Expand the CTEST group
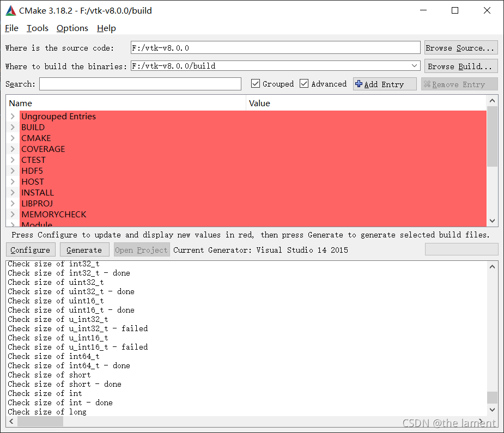 click(13, 160)
